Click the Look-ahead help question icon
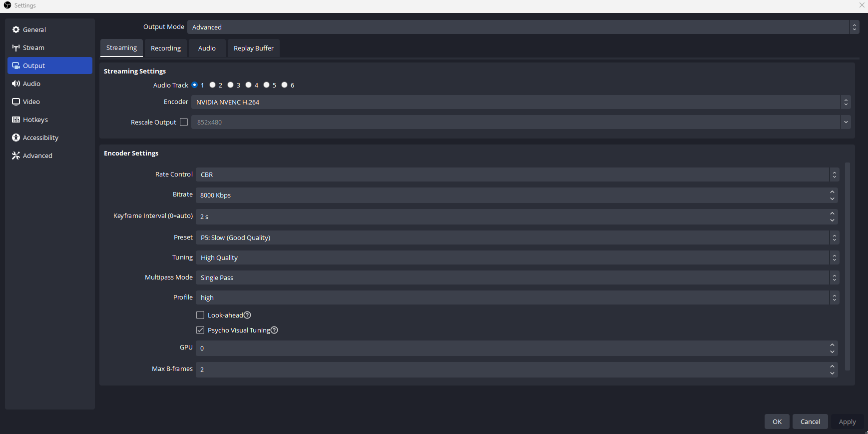The width and height of the screenshot is (868, 434). pos(247,315)
